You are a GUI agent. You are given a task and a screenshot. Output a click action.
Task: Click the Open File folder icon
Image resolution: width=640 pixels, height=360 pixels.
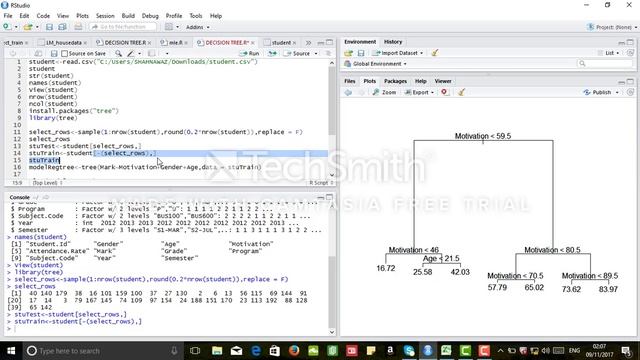[x=28, y=27]
